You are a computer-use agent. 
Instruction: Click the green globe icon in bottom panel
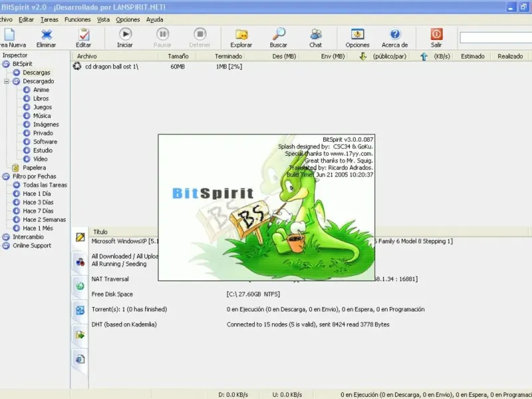click(x=80, y=286)
